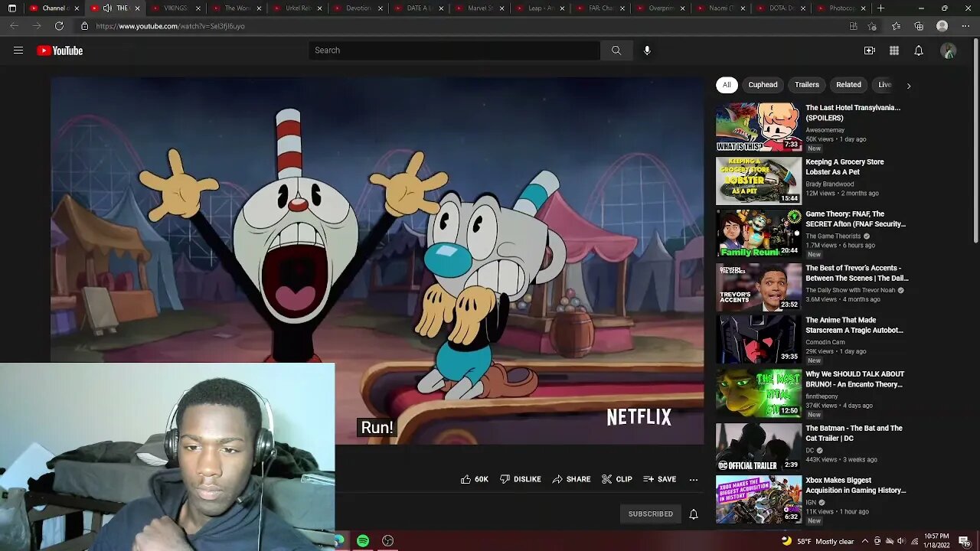This screenshot has width=980, height=551.
Task: Open the weather widget 58°F Mostly clear
Action: pos(818,541)
